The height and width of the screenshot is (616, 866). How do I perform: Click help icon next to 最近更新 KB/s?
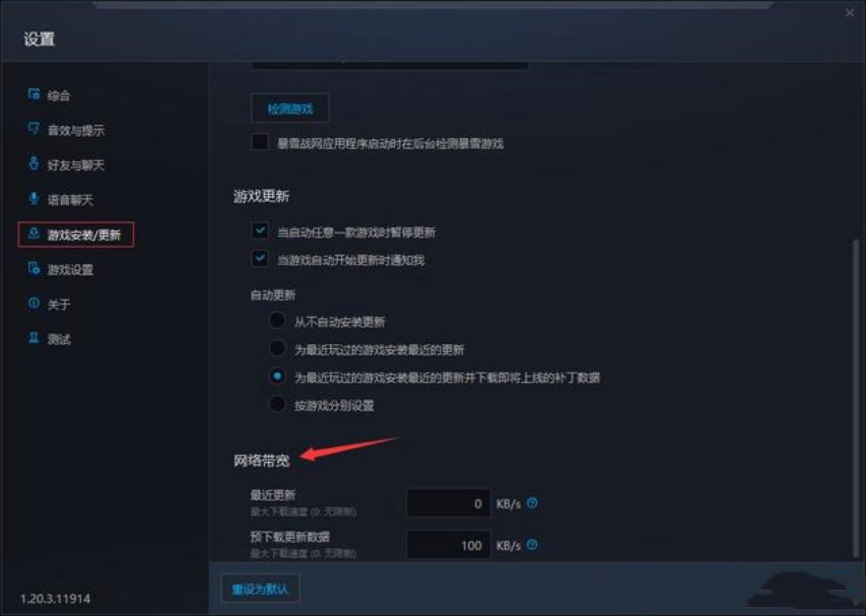coord(532,503)
